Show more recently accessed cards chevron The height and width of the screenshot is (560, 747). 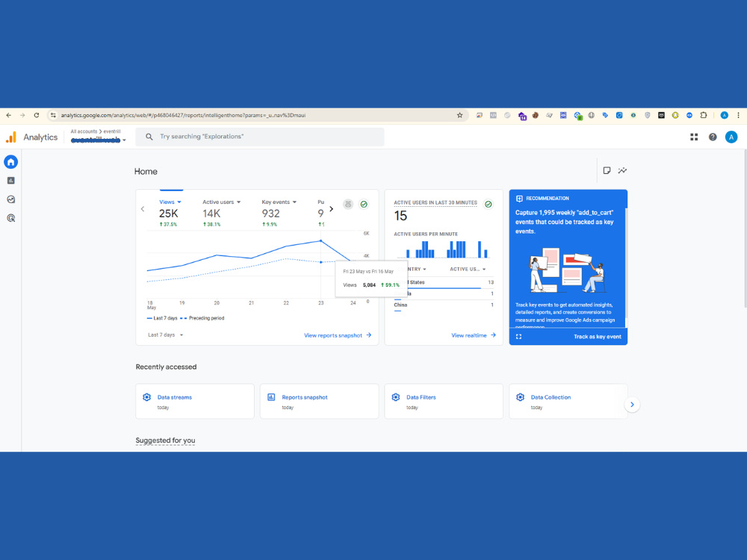[x=632, y=405]
